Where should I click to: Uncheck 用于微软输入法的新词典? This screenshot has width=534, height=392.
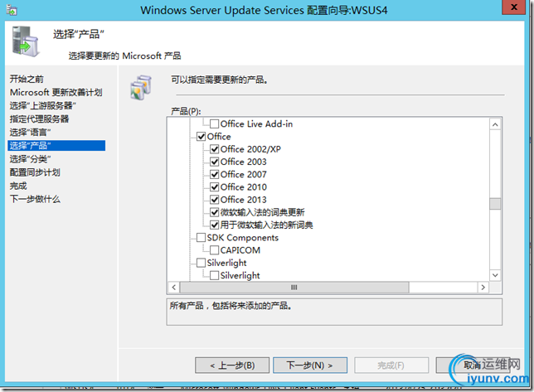tap(214, 225)
